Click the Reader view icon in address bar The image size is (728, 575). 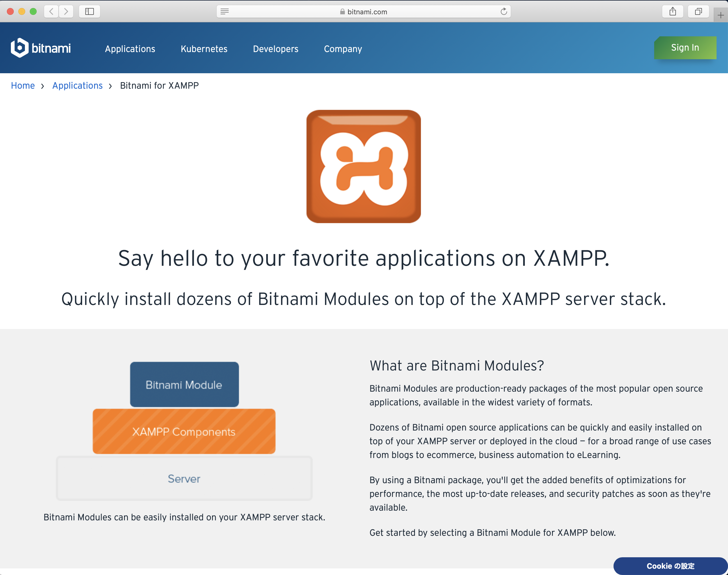[225, 11]
